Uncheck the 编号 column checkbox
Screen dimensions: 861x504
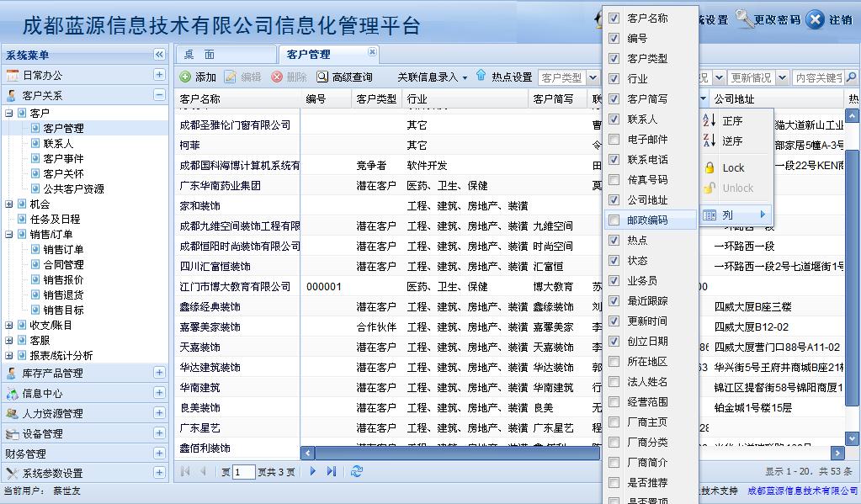point(614,39)
